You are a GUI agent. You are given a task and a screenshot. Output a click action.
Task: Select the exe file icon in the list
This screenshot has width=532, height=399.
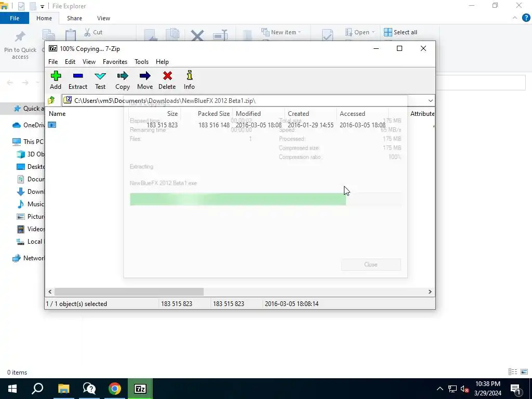click(x=52, y=125)
